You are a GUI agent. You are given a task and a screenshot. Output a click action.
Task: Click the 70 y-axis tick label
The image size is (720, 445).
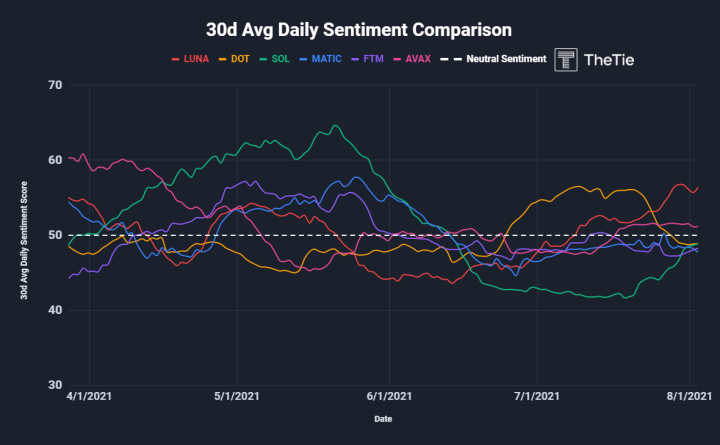(x=55, y=85)
